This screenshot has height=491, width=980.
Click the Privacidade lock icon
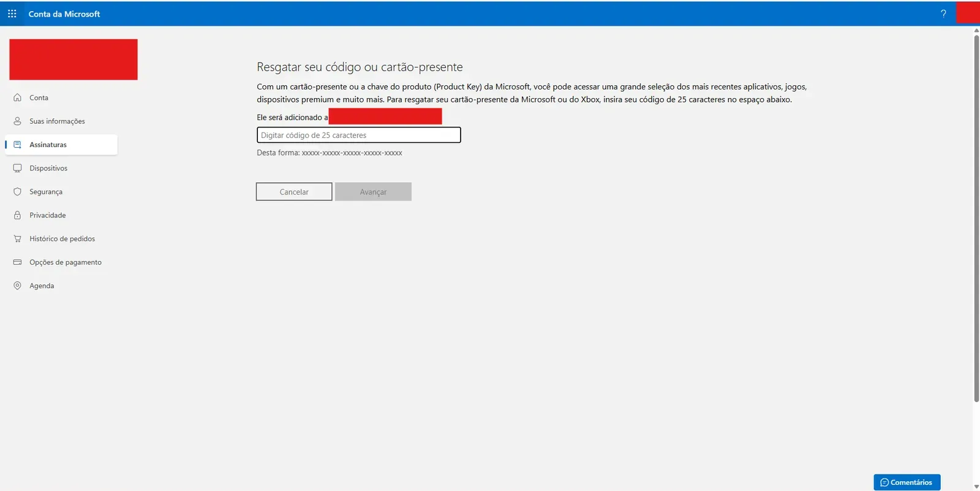[17, 215]
